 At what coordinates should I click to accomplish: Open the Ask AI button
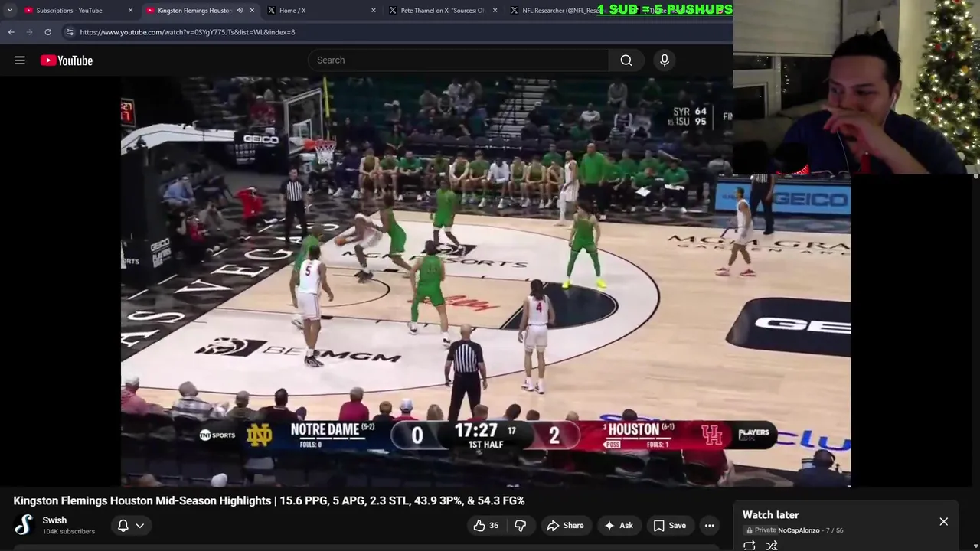tap(619, 526)
